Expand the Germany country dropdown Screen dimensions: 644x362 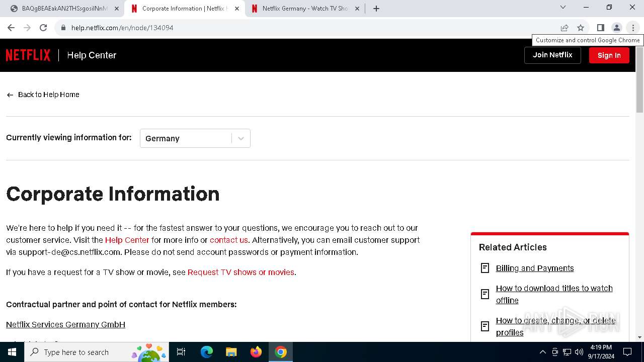195,138
